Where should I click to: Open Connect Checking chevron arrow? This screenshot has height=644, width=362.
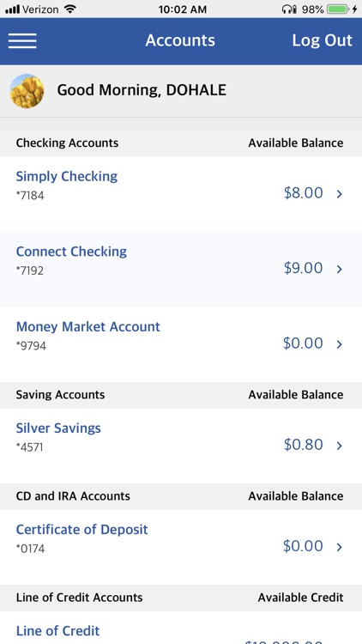[x=340, y=269]
